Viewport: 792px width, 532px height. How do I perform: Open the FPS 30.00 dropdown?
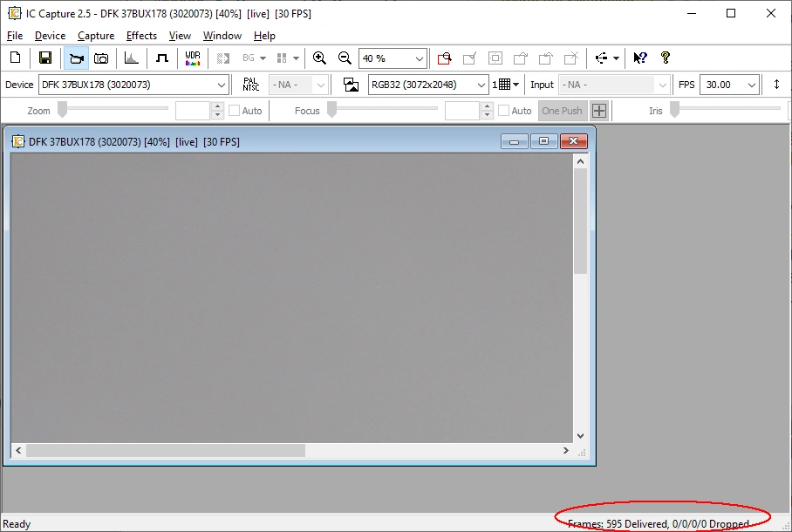(x=751, y=85)
